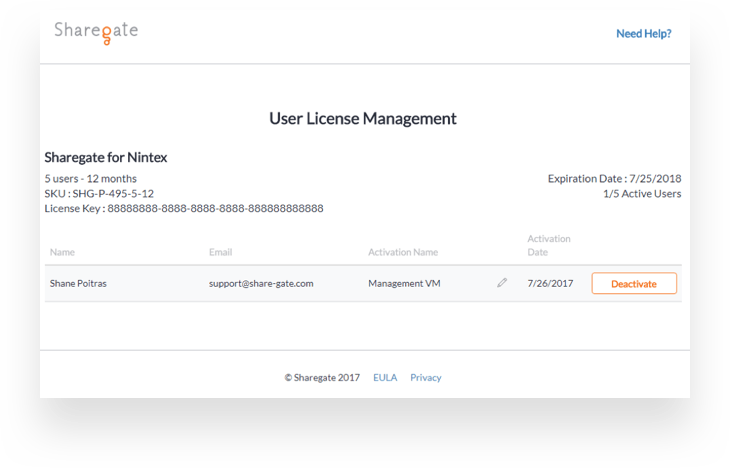Click the 1/5 Active Users text

[x=642, y=194]
